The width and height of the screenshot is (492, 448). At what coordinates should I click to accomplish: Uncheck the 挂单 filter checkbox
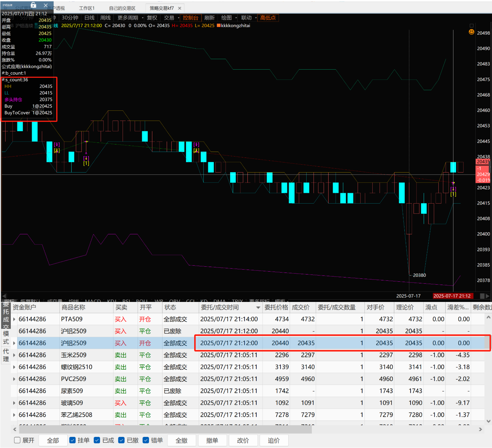tap(73, 440)
